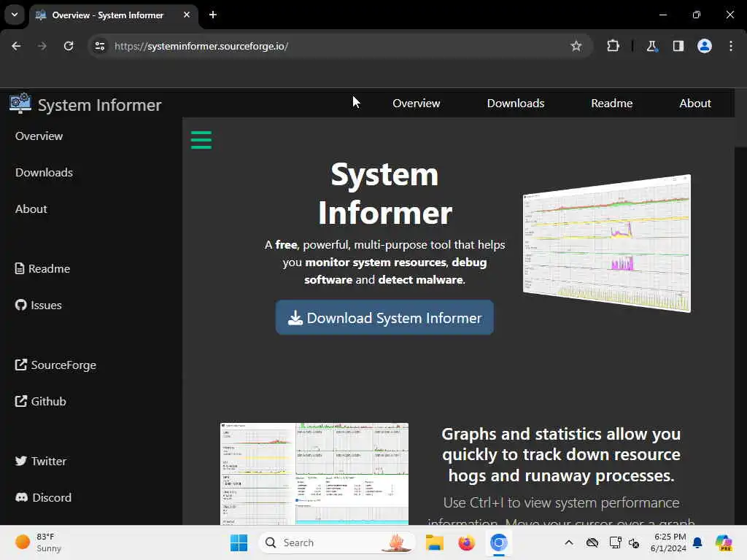Screen dimensions: 747x560
Task: Click the muted volume tray icon
Action: point(634,542)
